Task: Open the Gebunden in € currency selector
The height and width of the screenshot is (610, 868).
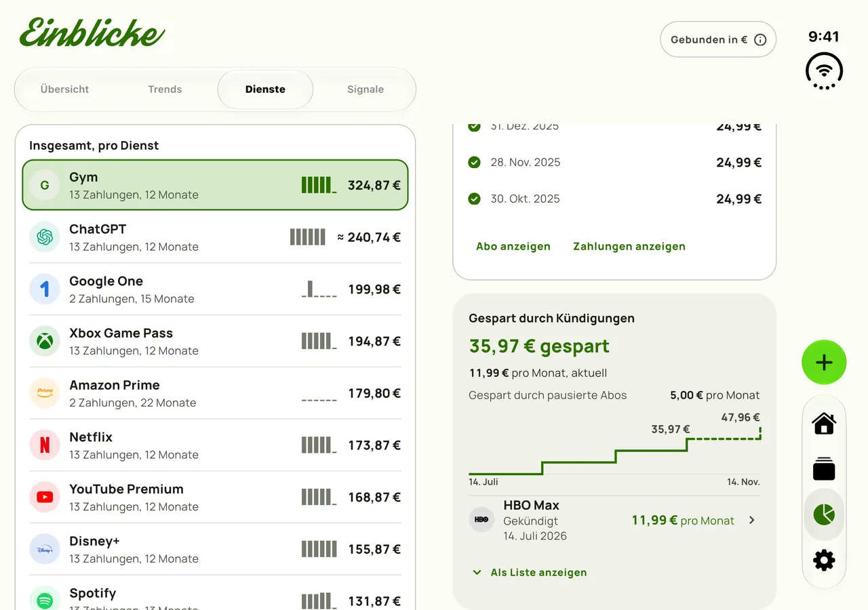Action: (x=718, y=39)
